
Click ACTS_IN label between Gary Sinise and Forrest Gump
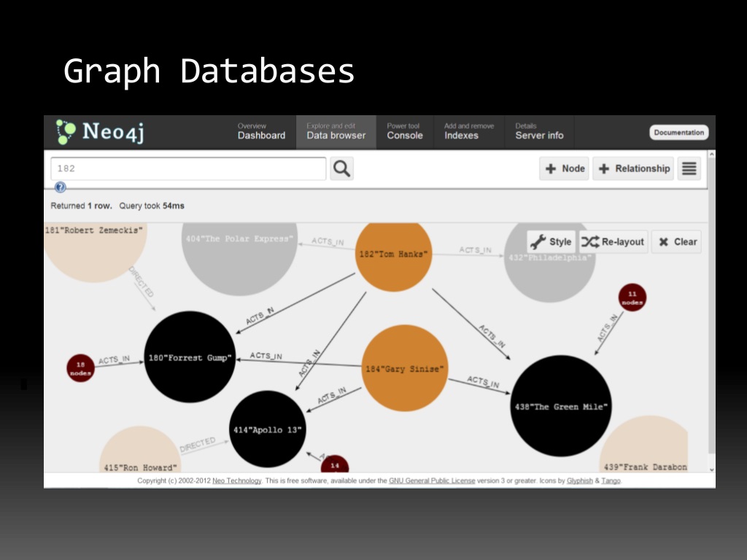point(266,356)
